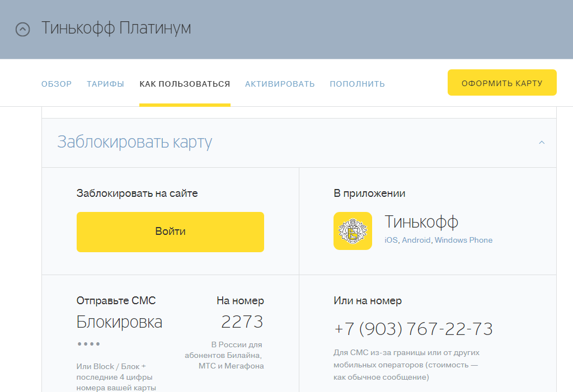This screenshot has width=573, height=392.
Task: Click the Заблокировать карту heading
Action: 134,142
